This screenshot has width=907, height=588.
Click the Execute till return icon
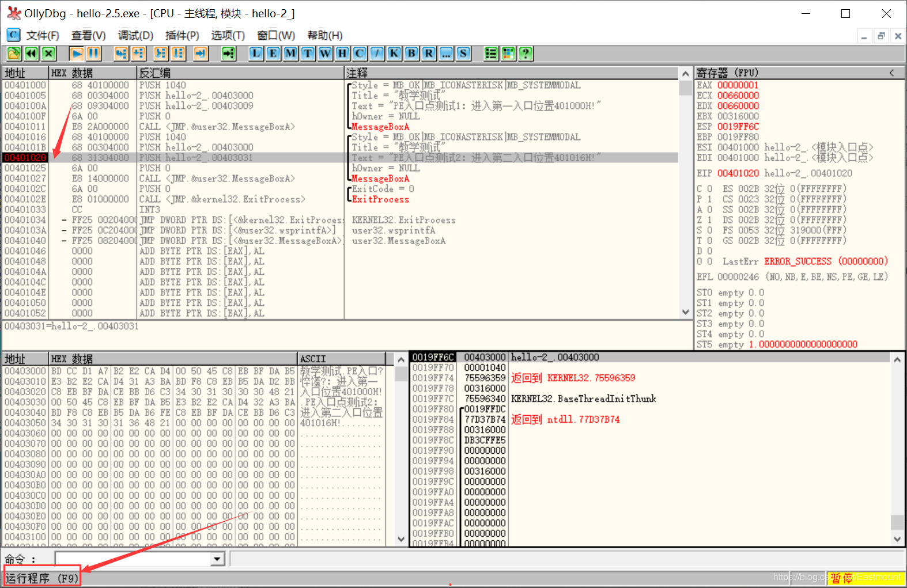click(201, 54)
